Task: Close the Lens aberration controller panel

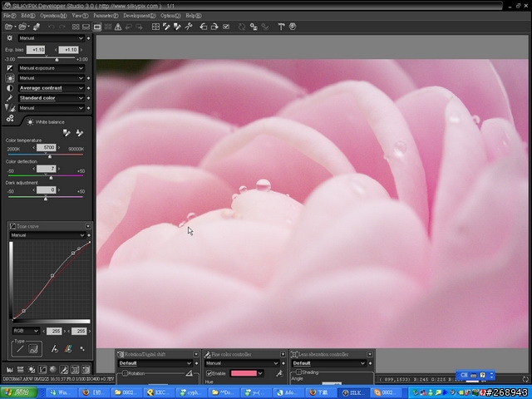Action: tap(370, 354)
